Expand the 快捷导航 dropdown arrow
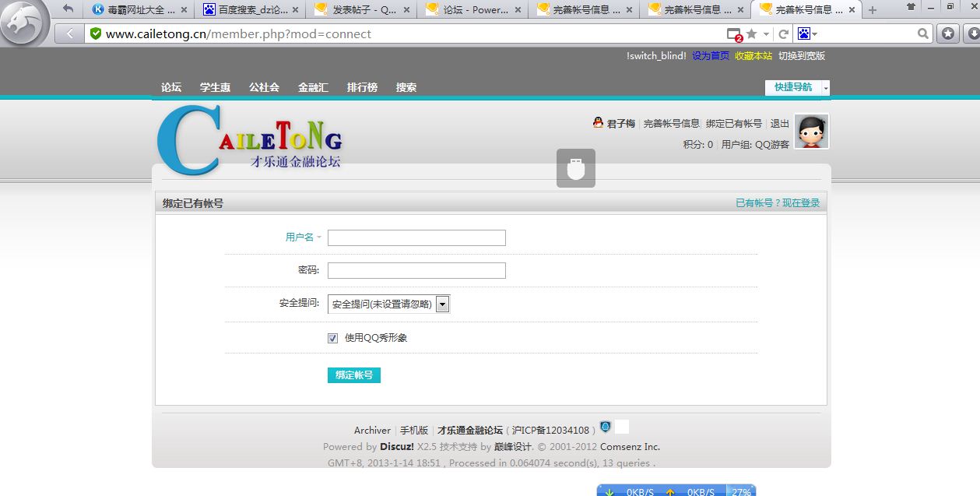 (826, 88)
